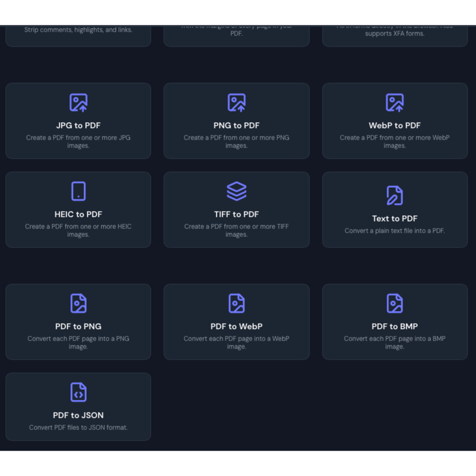Click the JPG to PDF image-upload icon

(78, 103)
